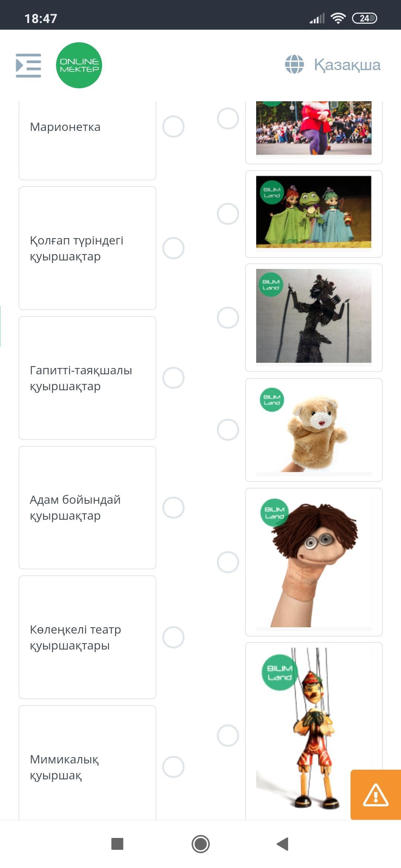Tap Android home circle button
The image size is (401, 868).
click(200, 844)
